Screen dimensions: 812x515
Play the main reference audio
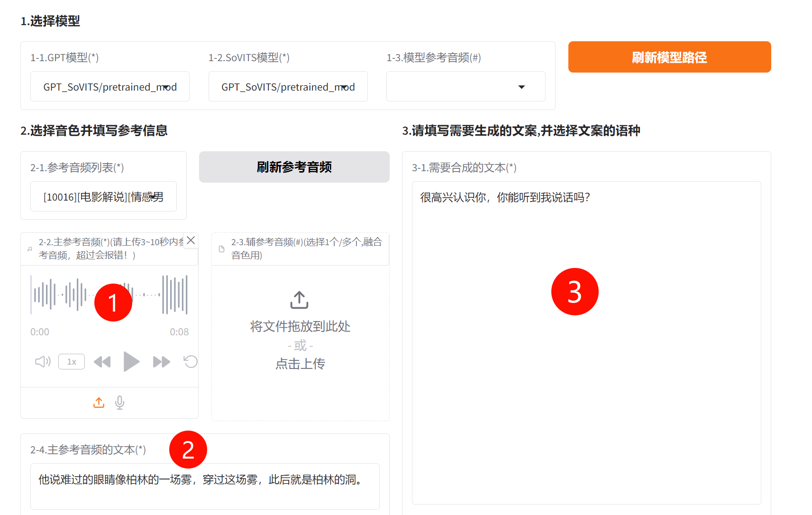point(132,361)
